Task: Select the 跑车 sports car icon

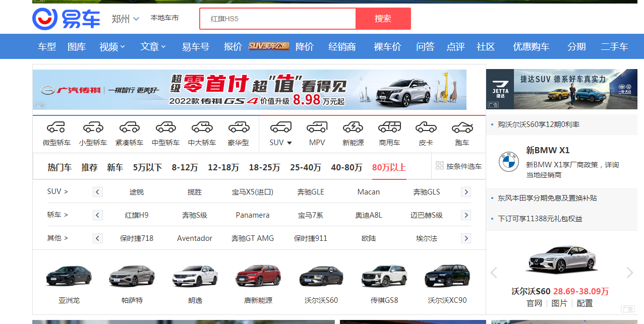Action: [x=462, y=127]
